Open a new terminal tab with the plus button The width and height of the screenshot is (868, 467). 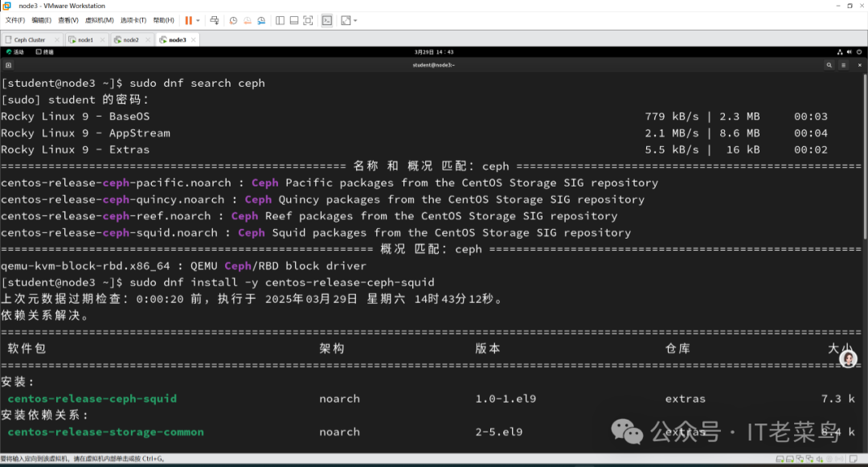click(8, 65)
